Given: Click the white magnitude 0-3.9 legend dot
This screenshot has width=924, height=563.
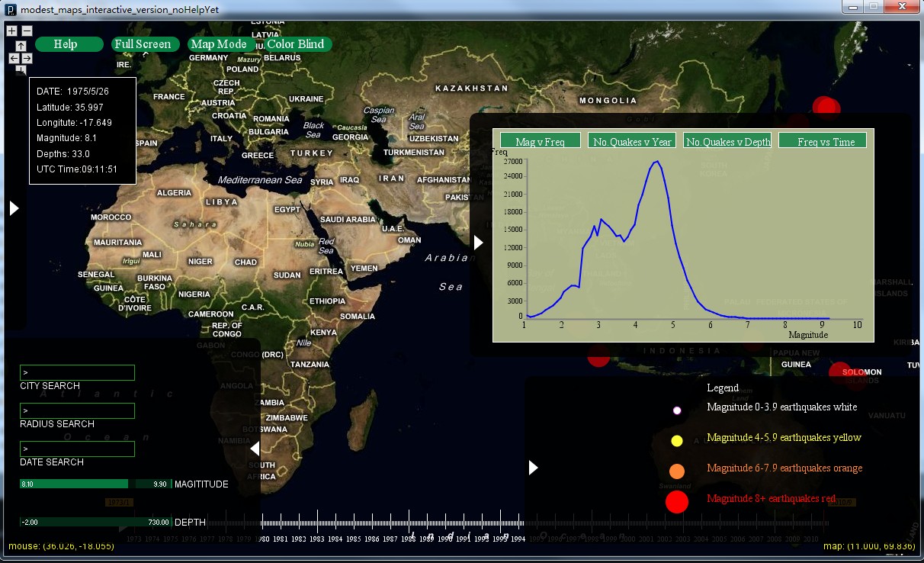Looking at the screenshot, I should 676,410.
